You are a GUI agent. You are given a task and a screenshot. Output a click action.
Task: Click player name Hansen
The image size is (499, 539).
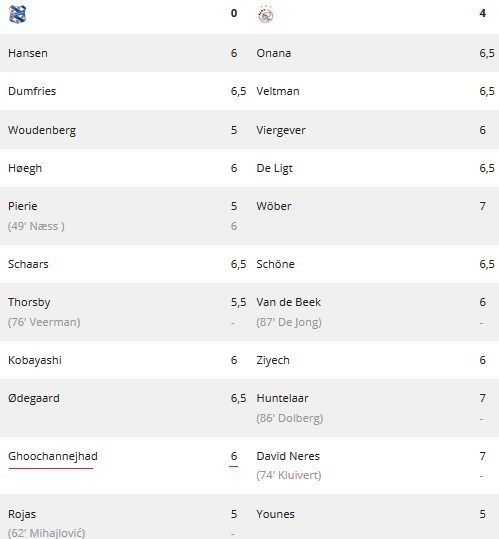pos(28,53)
